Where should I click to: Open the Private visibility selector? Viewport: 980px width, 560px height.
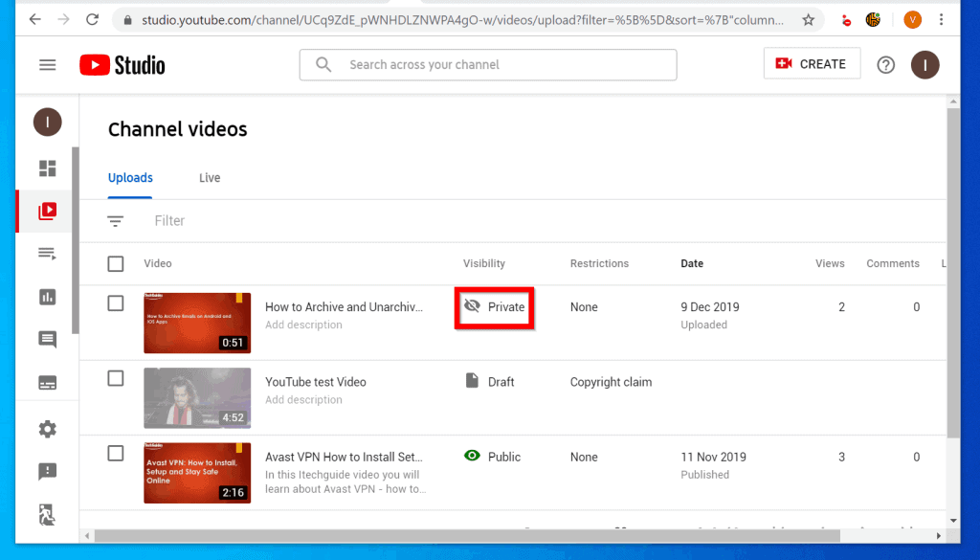tap(494, 307)
